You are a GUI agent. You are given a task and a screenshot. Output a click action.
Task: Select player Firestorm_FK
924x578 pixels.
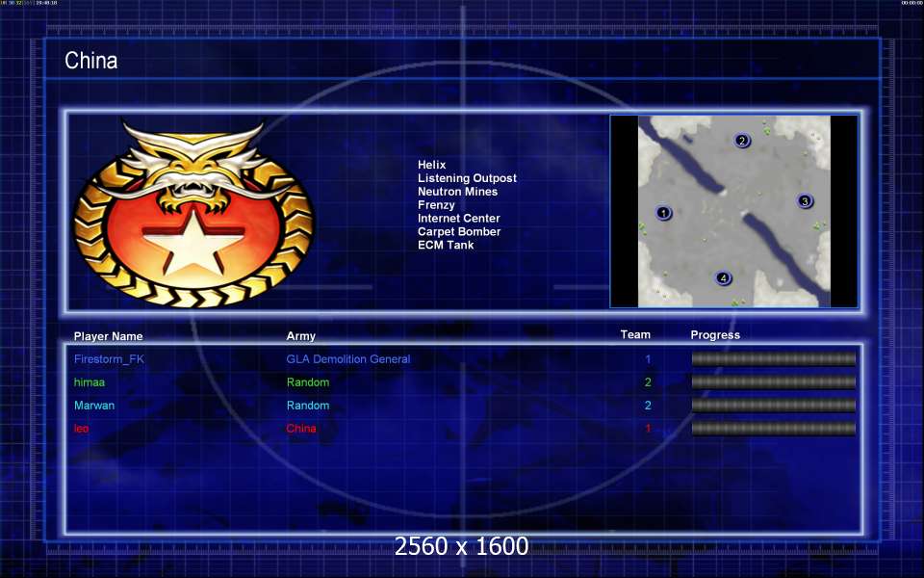pyautogui.click(x=109, y=359)
